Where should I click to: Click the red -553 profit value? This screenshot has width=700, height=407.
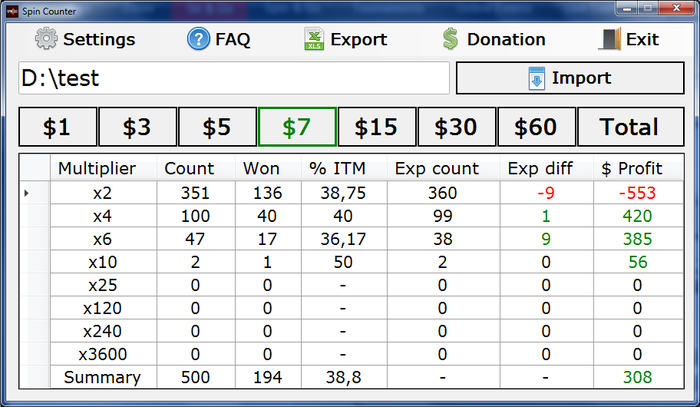tap(637, 193)
